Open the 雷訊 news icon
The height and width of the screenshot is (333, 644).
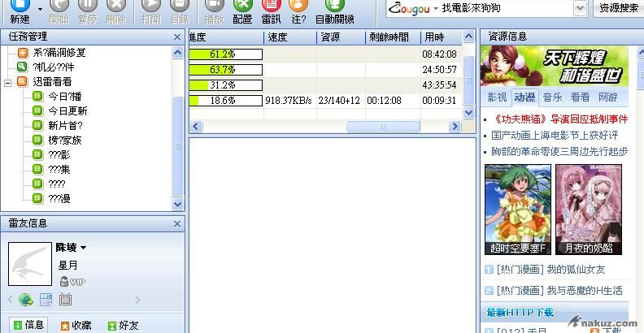tap(271, 6)
